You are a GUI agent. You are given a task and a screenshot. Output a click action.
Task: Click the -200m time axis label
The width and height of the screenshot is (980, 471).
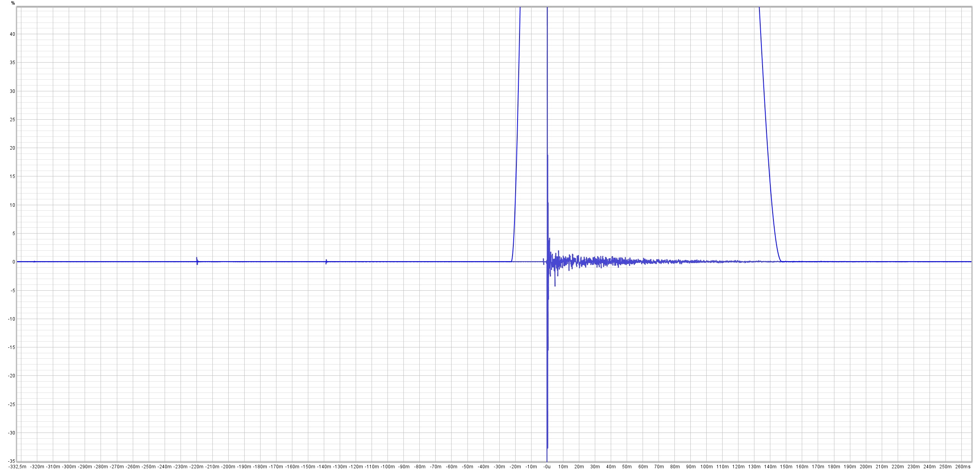tap(228, 467)
